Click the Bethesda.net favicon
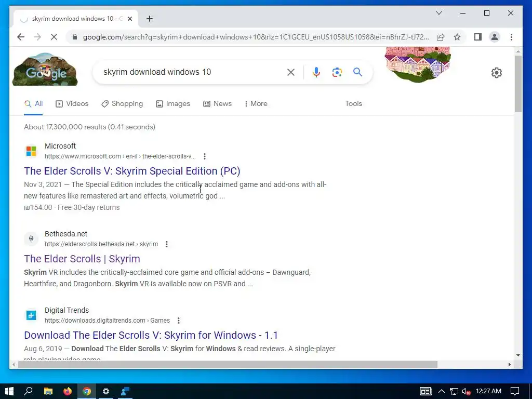The width and height of the screenshot is (532, 399). (x=31, y=239)
